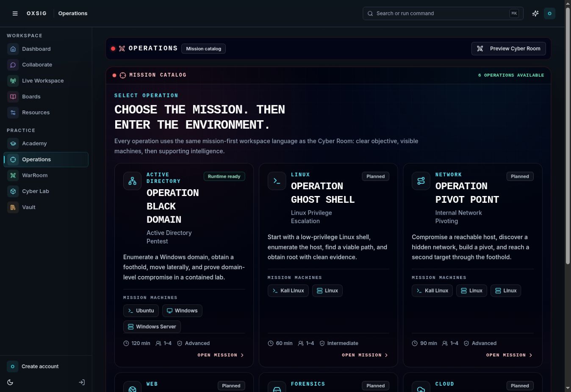Image resolution: width=571 pixels, height=392 pixels.
Task: Click the WarRoom crossed swords icon
Action: coord(13,175)
